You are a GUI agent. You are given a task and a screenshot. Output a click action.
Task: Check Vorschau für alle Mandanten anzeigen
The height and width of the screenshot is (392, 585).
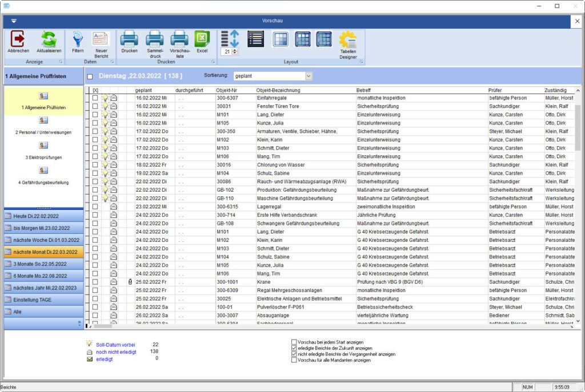pos(294,360)
